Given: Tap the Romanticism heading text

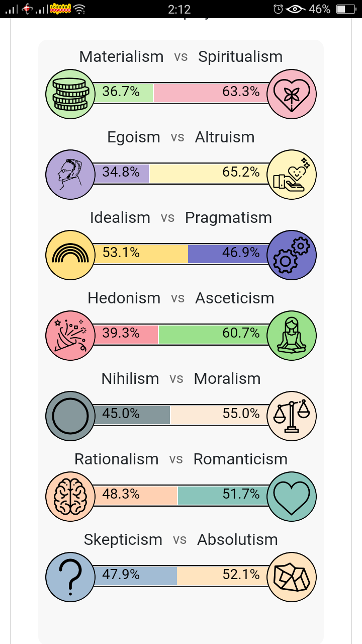Looking at the screenshot, I should [x=240, y=459].
